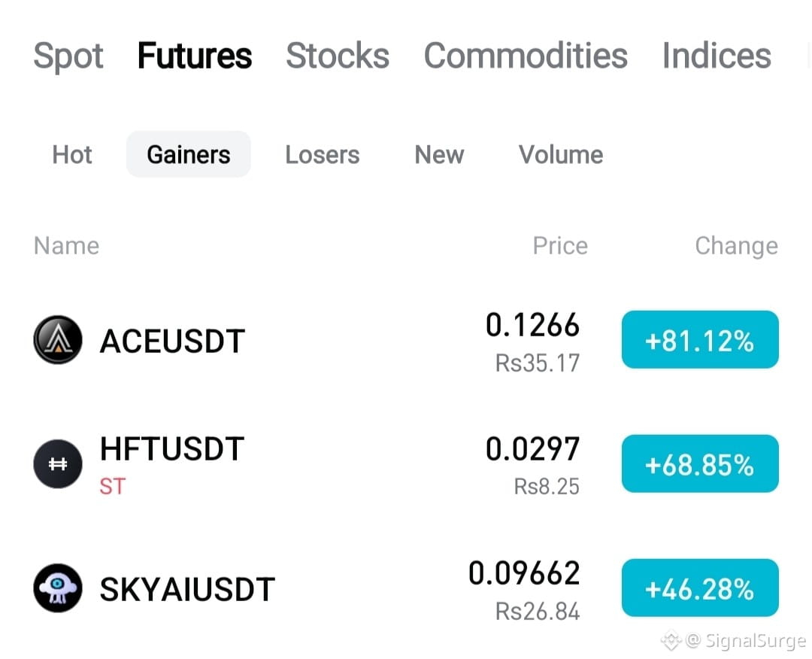Switch to the Indices tab
The image size is (812, 659).
tap(717, 56)
